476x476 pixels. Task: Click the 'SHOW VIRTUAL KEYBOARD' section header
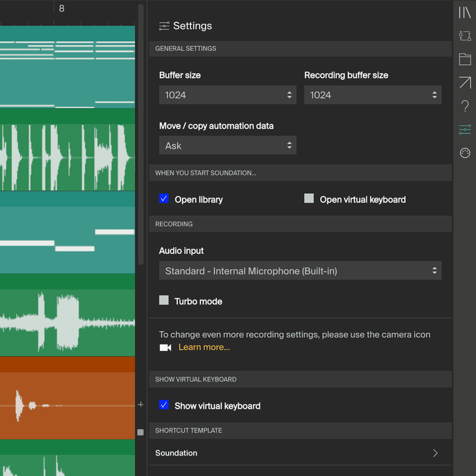point(300,379)
